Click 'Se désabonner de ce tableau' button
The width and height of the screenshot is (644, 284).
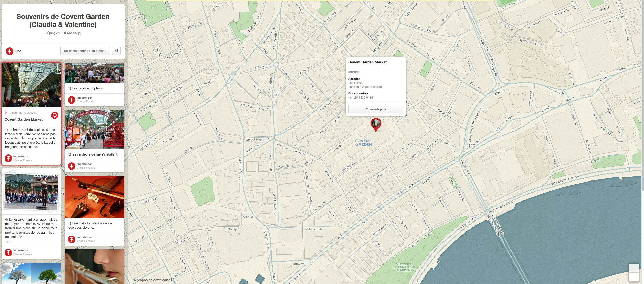[x=85, y=51]
